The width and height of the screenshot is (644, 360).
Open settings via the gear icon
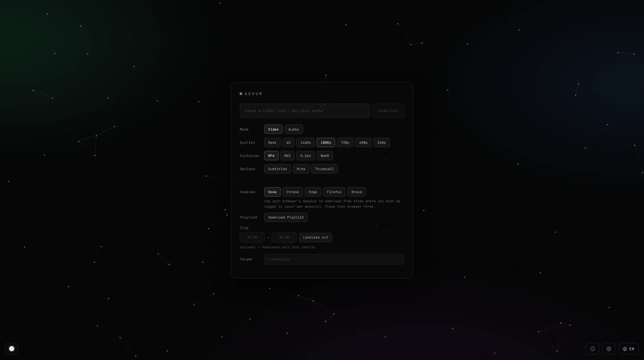click(x=608, y=349)
